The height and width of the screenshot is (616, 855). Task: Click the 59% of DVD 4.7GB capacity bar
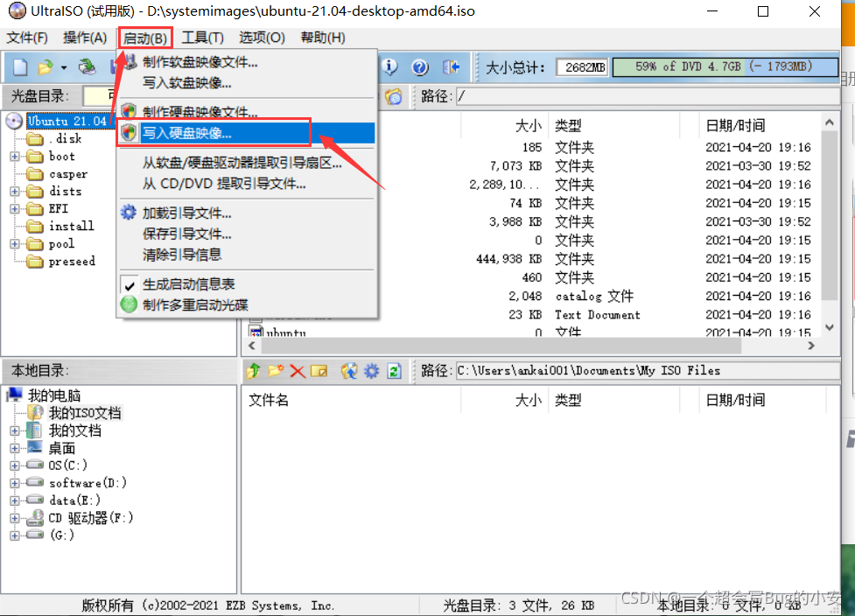click(x=725, y=67)
